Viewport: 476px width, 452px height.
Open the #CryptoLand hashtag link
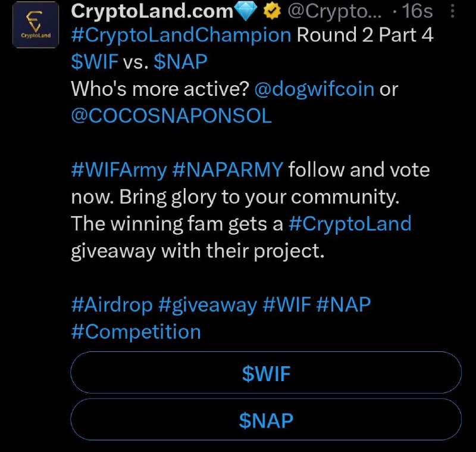click(x=350, y=224)
